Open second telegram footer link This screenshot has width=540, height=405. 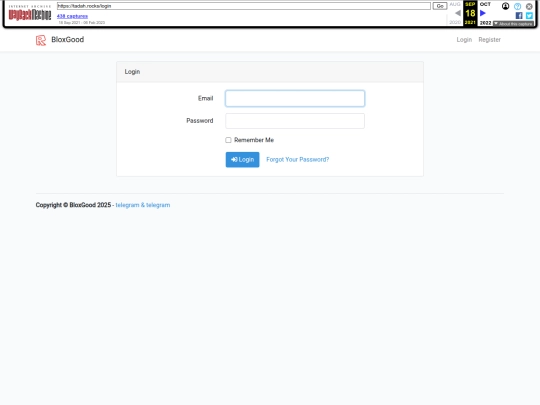[158, 205]
